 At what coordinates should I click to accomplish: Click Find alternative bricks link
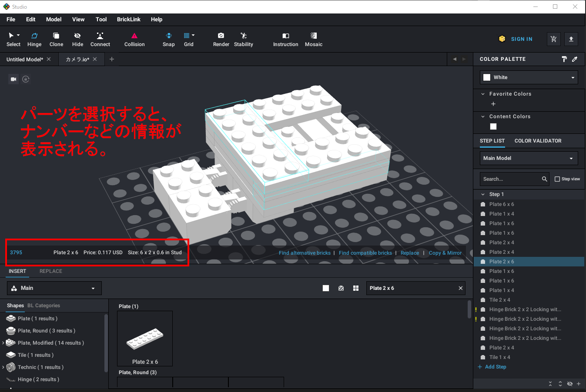coord(305,253)
